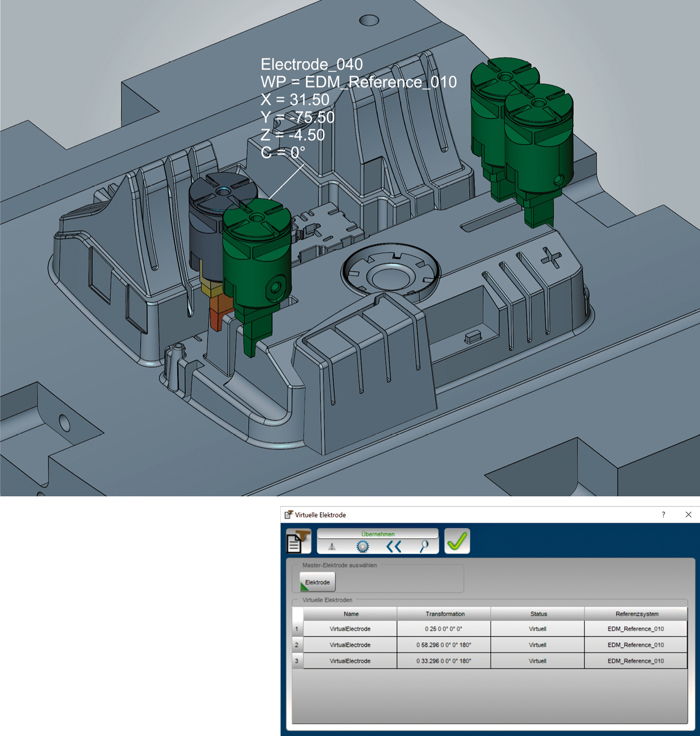Click the Transformation column header
700x736 pixels.
coord(445,614)
